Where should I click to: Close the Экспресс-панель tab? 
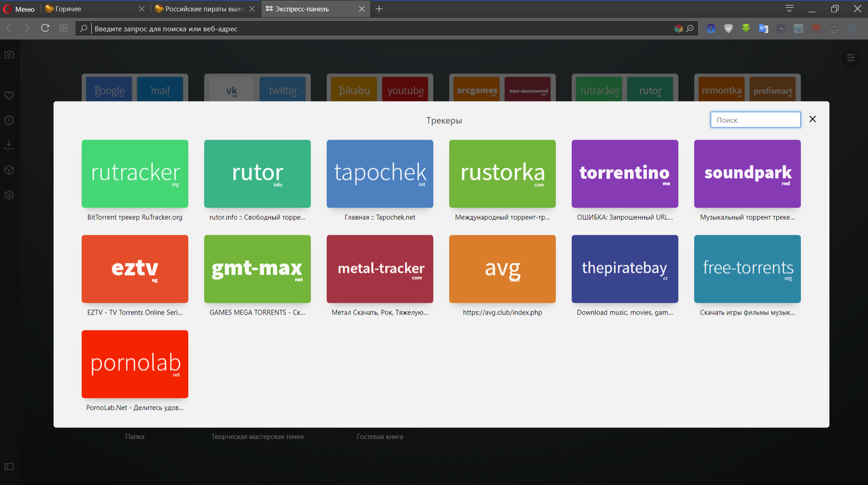coord(362,9)
